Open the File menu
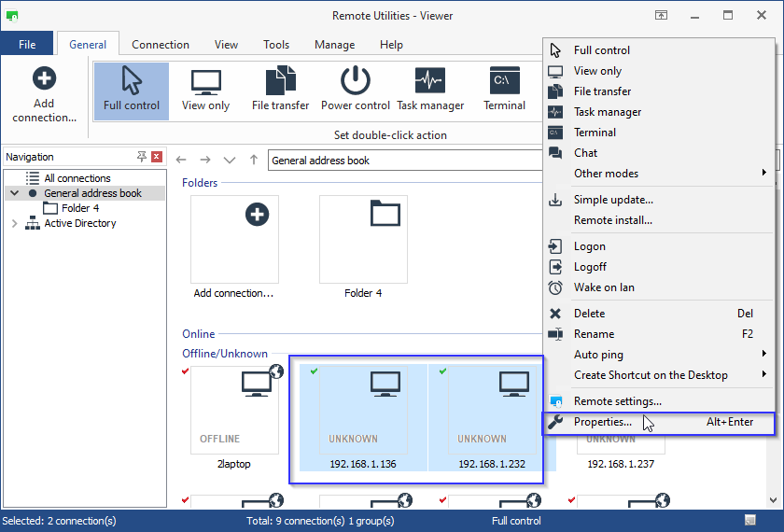 (x=27, y=45)
